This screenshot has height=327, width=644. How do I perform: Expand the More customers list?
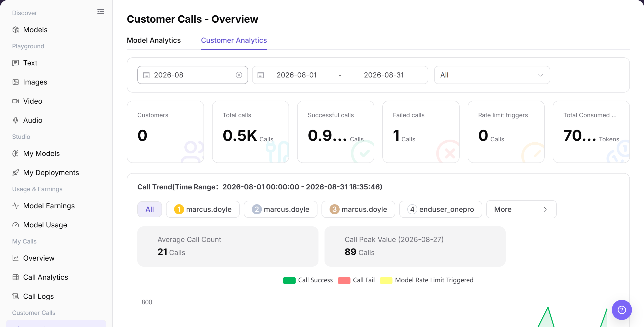[521, 209]
